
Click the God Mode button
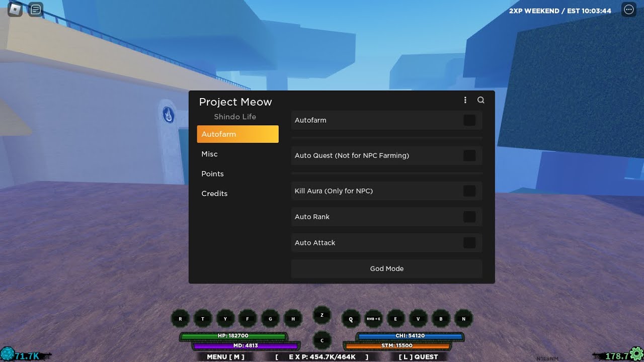coord(387,268)
